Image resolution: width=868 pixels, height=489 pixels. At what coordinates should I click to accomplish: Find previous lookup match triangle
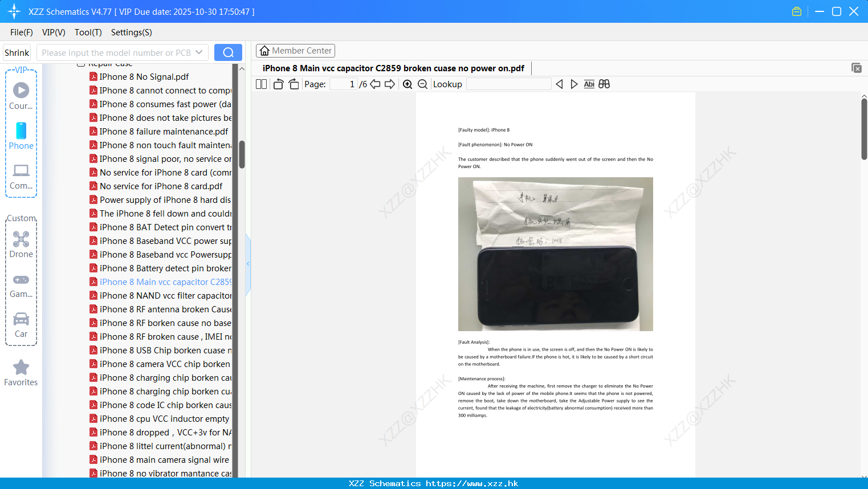click(559, 84)
